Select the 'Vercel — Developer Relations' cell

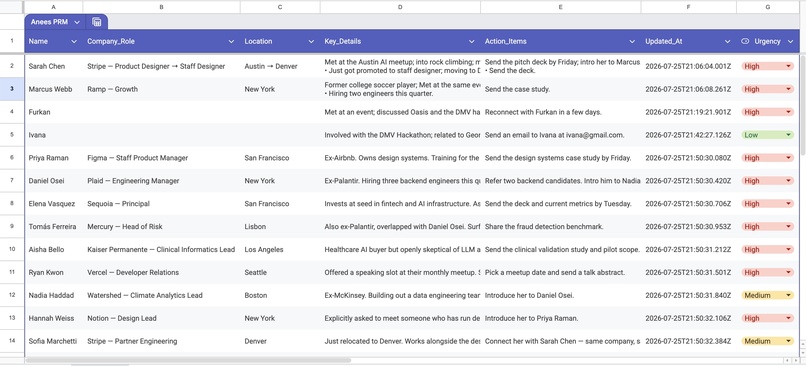pos(161,272)
